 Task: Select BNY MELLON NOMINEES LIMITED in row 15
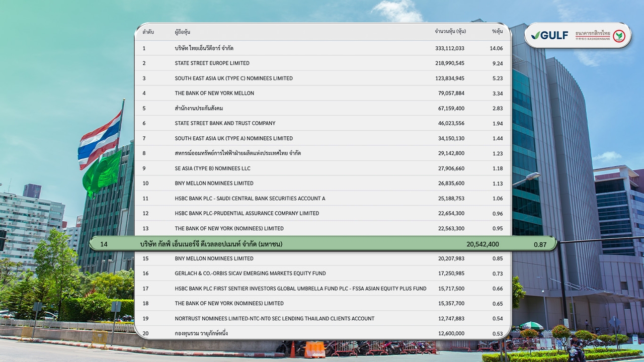tap(323, 258)
